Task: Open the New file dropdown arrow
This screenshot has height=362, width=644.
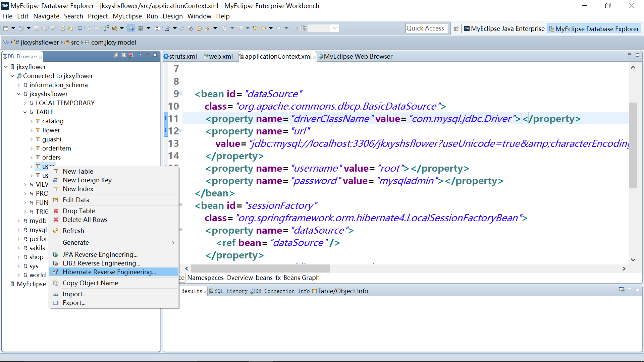Action: [x=13, y=28]
